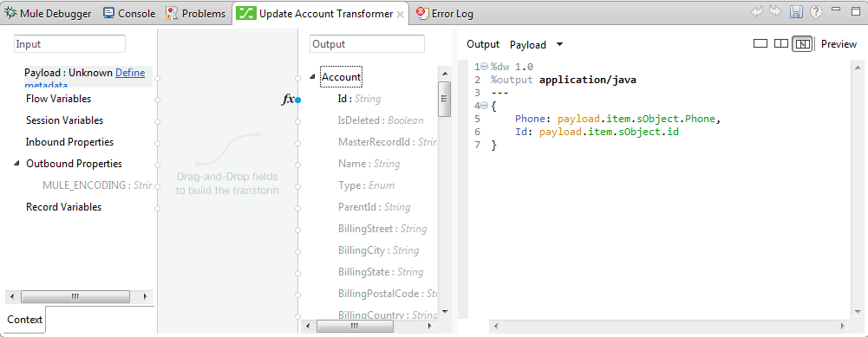Switch to the Problems tab

196,13
